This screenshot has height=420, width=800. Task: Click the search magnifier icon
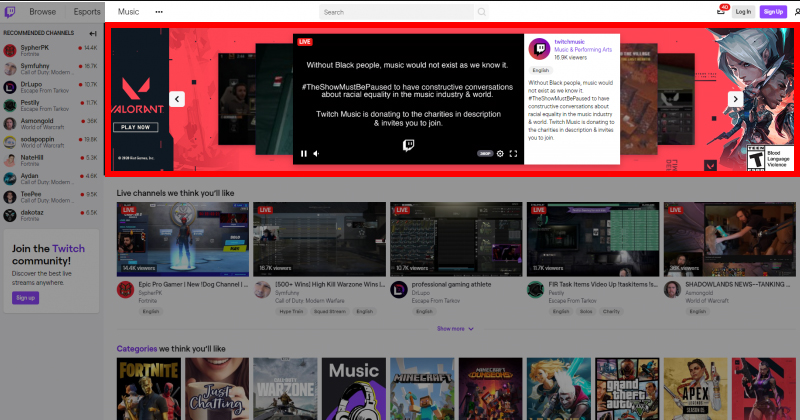[482, 12]
